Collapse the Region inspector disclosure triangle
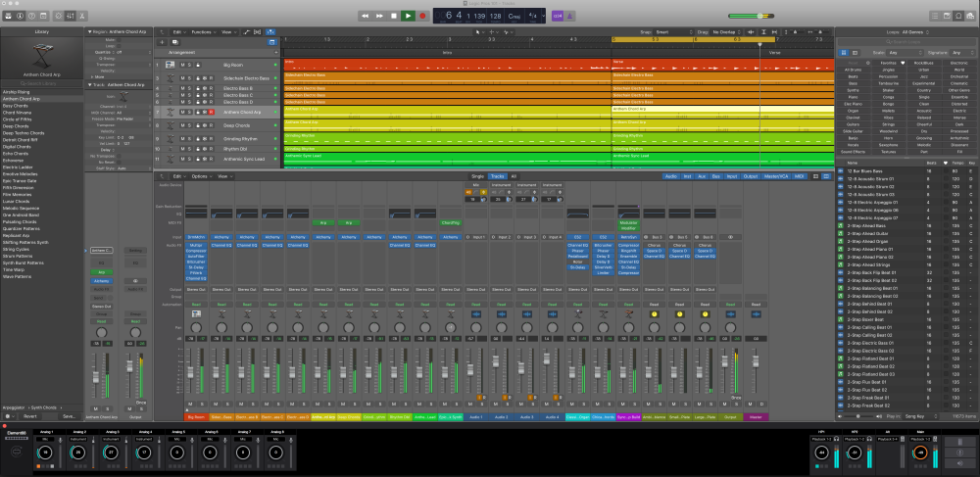 tap(89, 32)
